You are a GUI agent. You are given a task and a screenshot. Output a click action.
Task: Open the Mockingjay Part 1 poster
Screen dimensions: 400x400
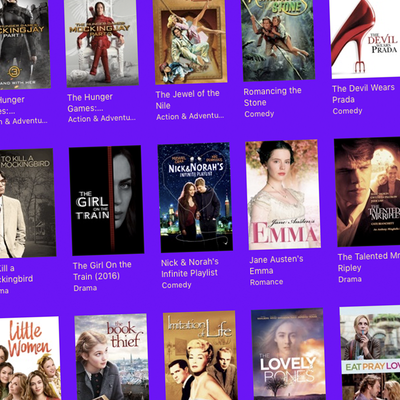click(x=24, y=45)
